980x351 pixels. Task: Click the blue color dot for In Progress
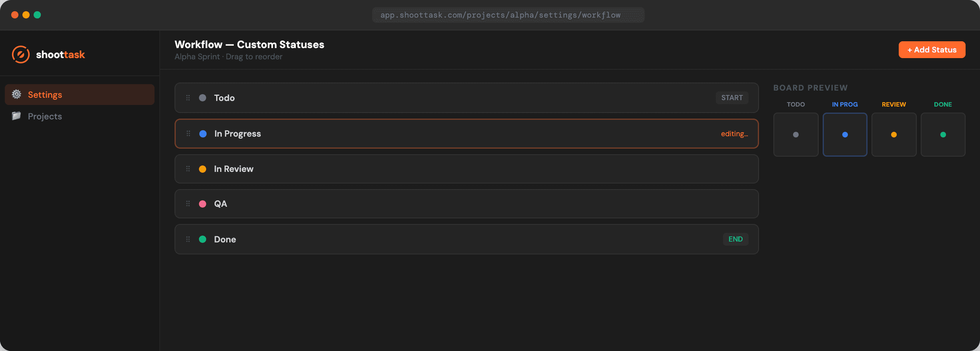point(203,134)
